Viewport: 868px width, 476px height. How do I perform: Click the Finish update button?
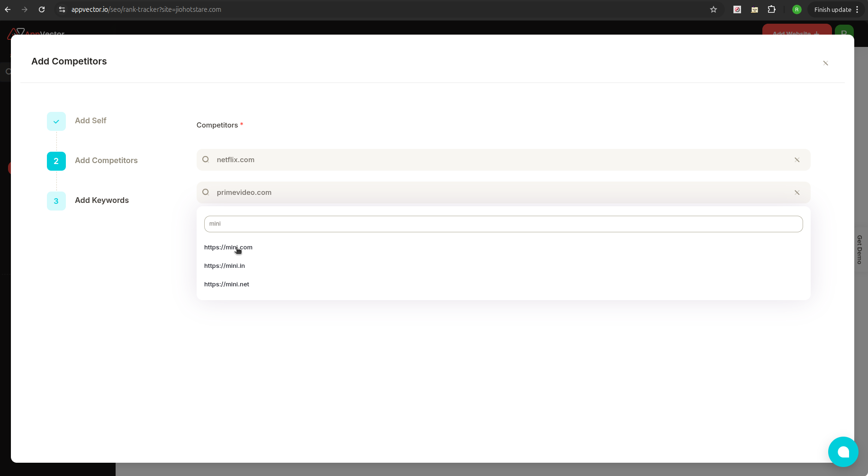coord(832,9)
